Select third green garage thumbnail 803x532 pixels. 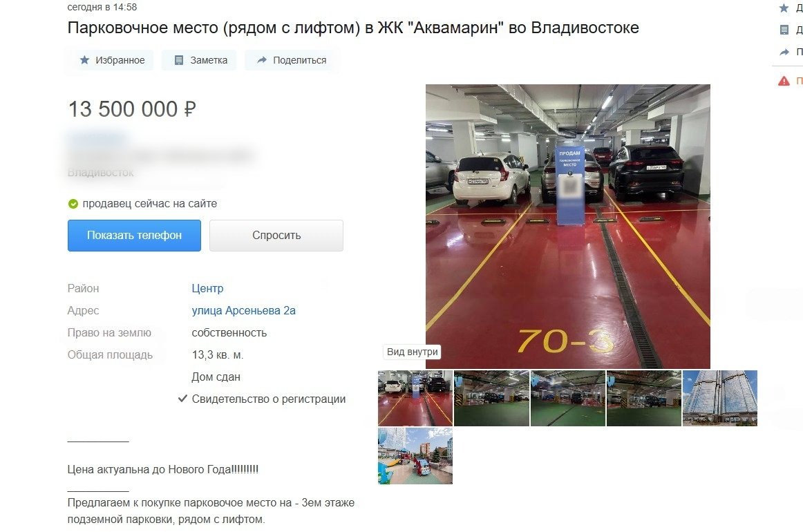567,398
